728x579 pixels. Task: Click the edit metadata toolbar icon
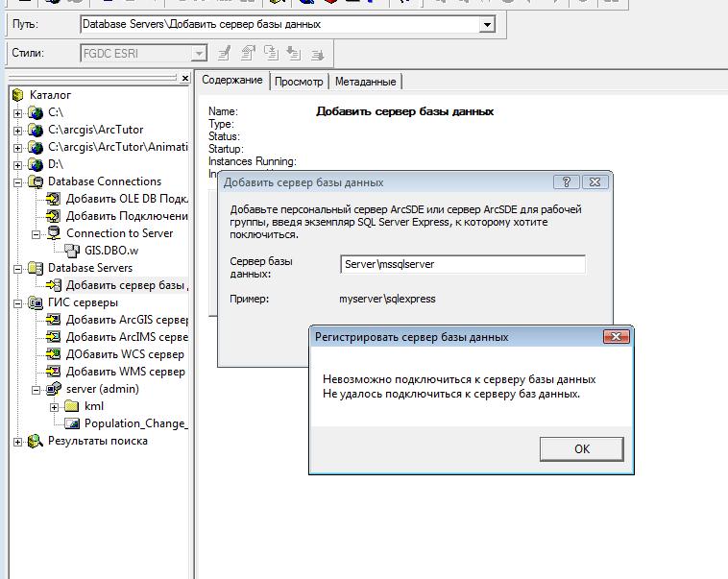tap(224, 54)
